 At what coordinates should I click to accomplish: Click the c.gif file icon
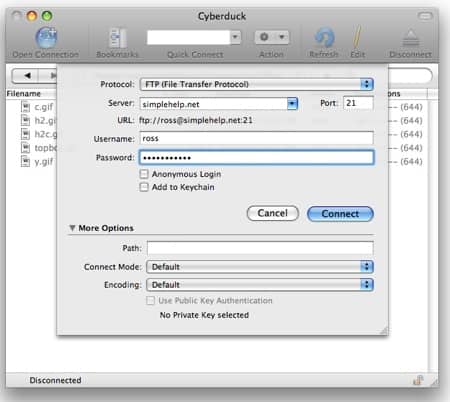[x=25, y=107]
